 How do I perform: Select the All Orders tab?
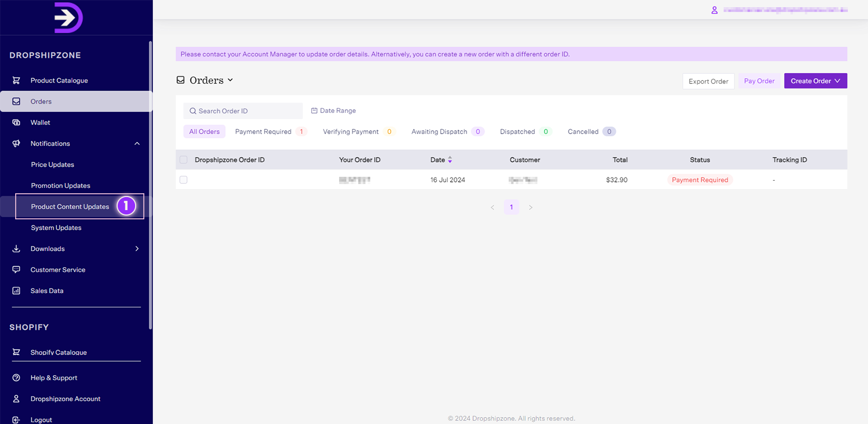pyautogui.click(x=205, y=131)
